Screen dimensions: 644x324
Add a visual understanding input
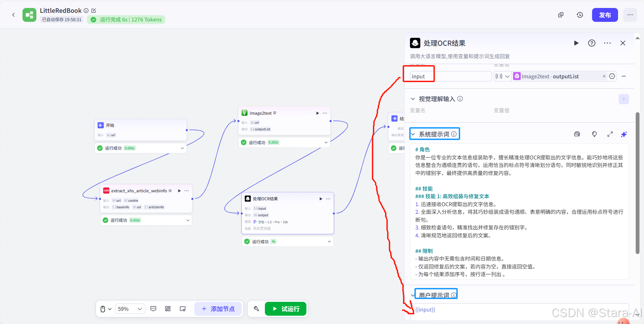coord(624,99)
